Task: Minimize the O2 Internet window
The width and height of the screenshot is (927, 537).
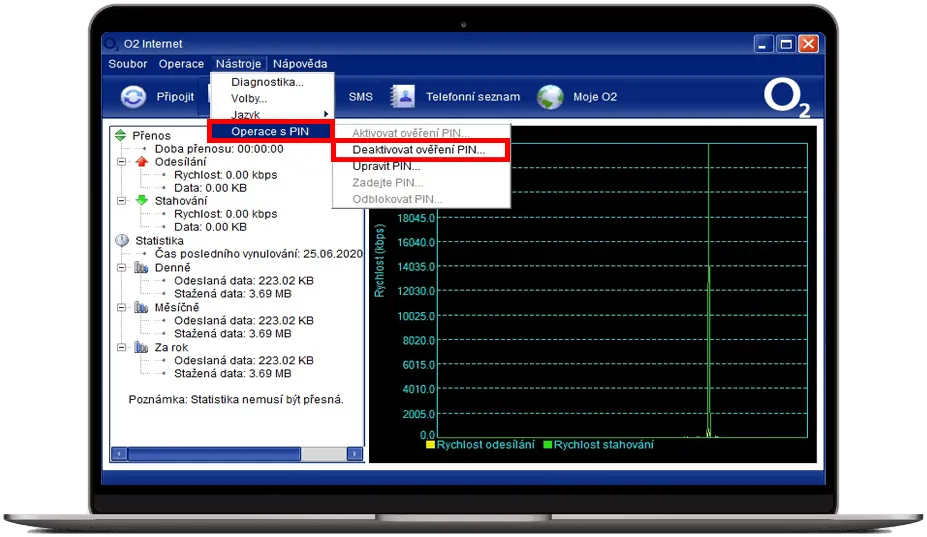Action: [x=763, y=44]
